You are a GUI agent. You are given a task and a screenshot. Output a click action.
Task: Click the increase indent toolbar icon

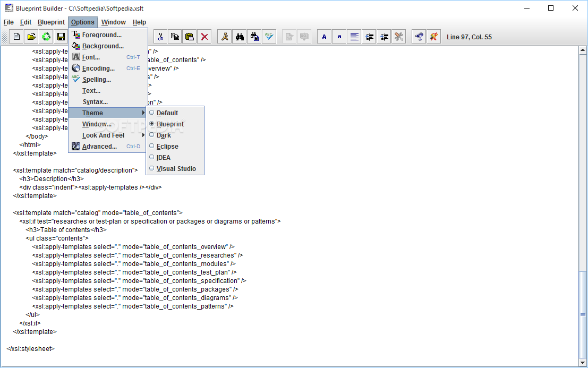point(369,37)
